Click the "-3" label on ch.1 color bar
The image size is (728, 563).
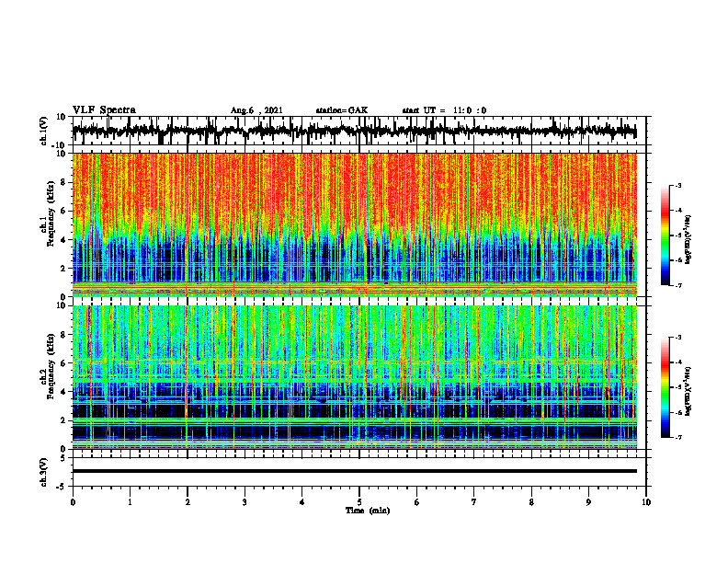(x=677, y=185)
